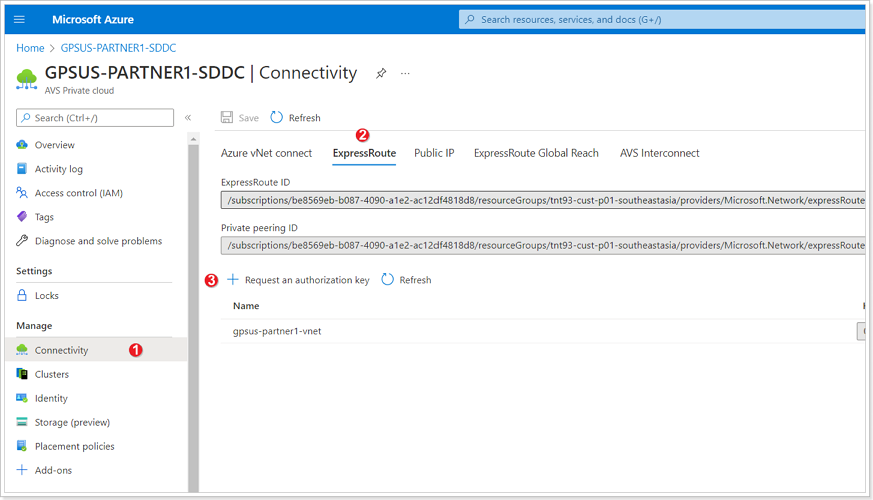Click the Save toolbar button

tap(240, 117)
